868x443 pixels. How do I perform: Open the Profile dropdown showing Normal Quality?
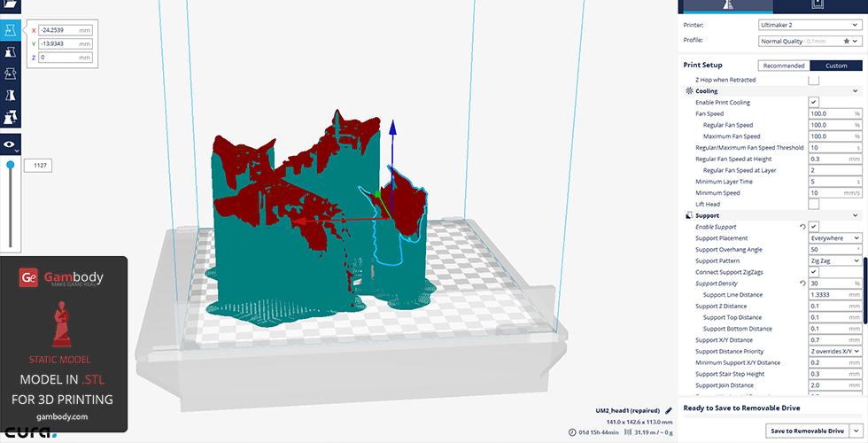click(x=809, y=41)
